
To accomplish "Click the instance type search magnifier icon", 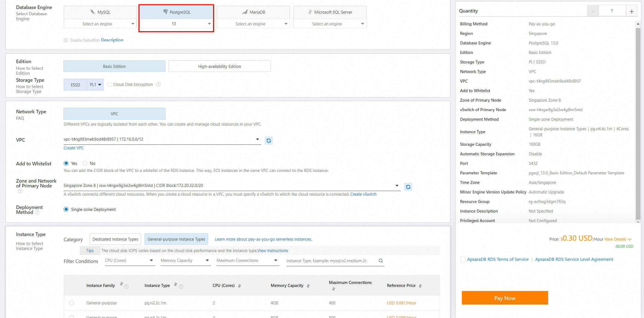I will (381, 261).
